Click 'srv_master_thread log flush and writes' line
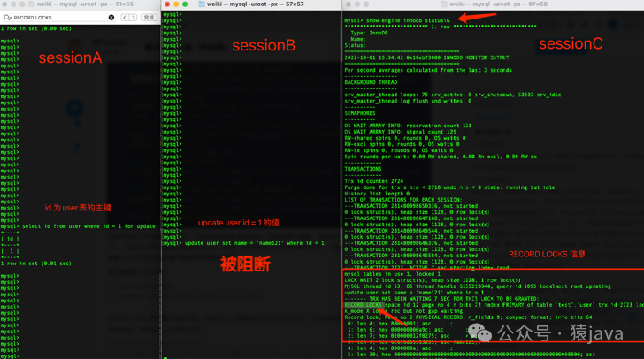This screenshot has height=359, width=644. point(408,101)
